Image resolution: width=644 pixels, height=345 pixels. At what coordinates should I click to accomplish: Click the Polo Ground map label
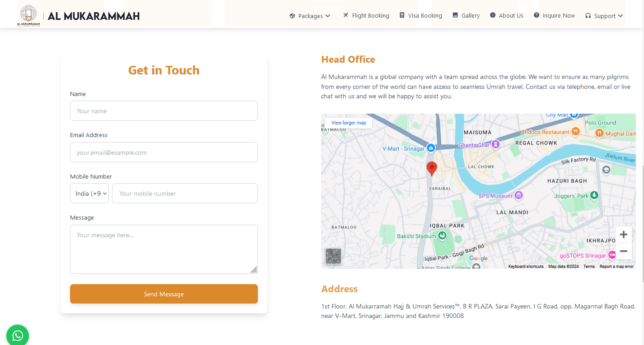point(601,123)
